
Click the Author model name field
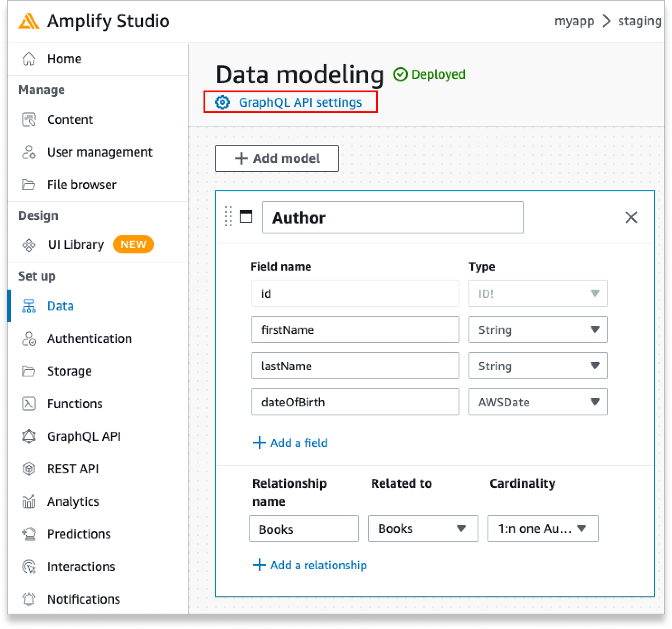393,217
